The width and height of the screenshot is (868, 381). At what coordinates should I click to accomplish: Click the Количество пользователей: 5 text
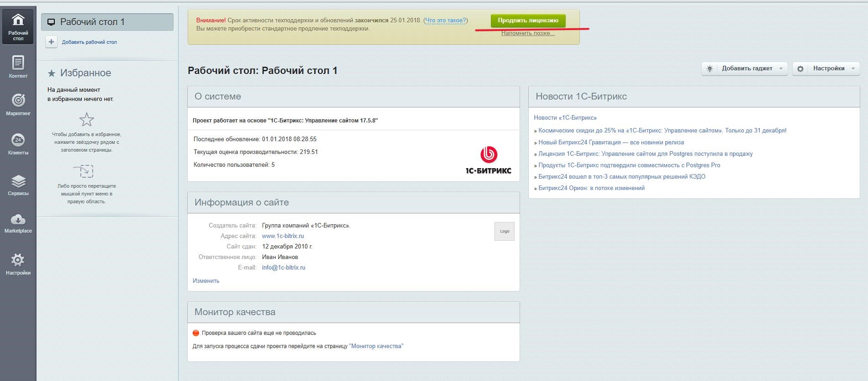[x=234, y=165]
